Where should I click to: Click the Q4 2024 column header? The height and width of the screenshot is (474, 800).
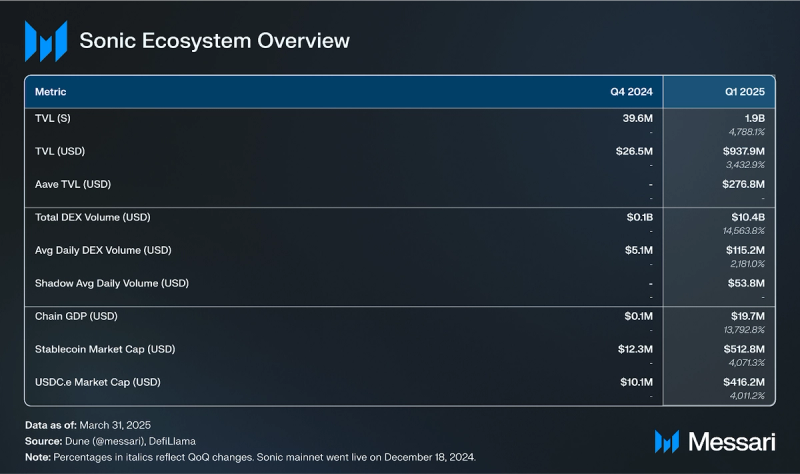(631, 92)
